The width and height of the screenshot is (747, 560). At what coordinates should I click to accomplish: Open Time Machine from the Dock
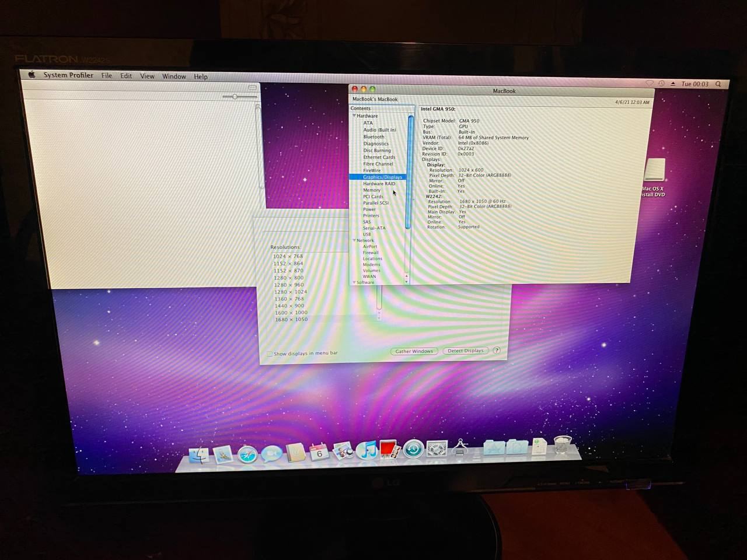pyautogui.click(x=413, y=450)
